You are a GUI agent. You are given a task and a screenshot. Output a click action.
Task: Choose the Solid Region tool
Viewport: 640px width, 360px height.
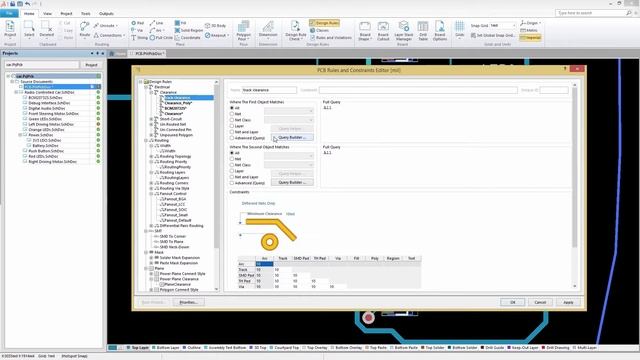pos(189,30)
